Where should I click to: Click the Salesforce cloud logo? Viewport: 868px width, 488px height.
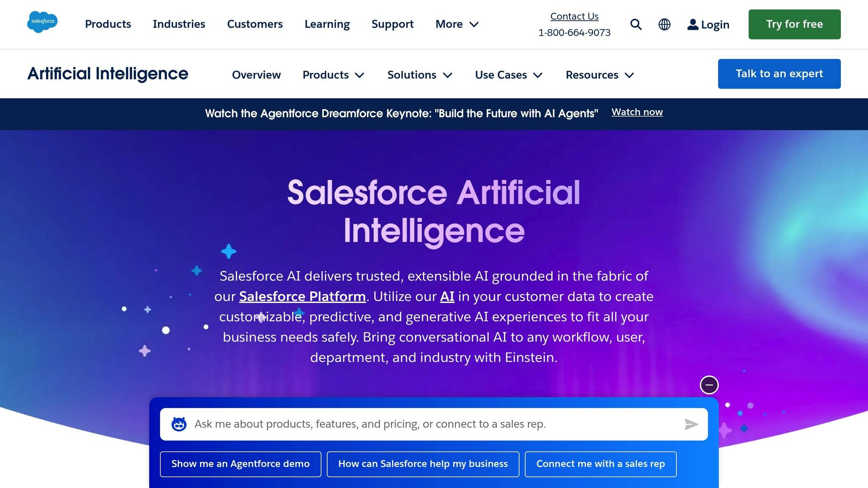pyautogui.click(x=42, y=22)
